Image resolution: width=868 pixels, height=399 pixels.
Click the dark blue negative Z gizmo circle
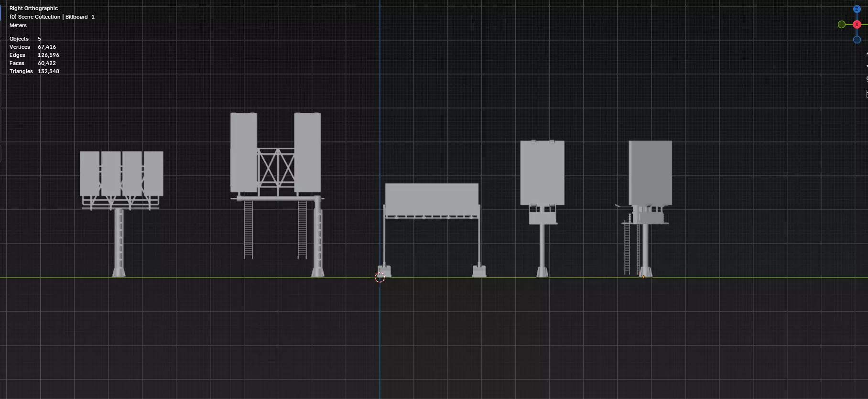click(x=857, y=40)
